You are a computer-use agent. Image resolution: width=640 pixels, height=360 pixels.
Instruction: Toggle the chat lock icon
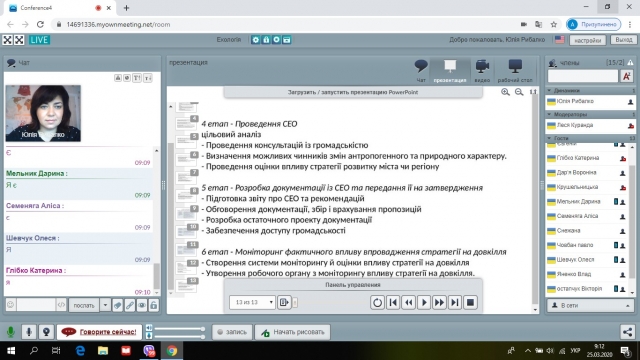tap(153, 305)
